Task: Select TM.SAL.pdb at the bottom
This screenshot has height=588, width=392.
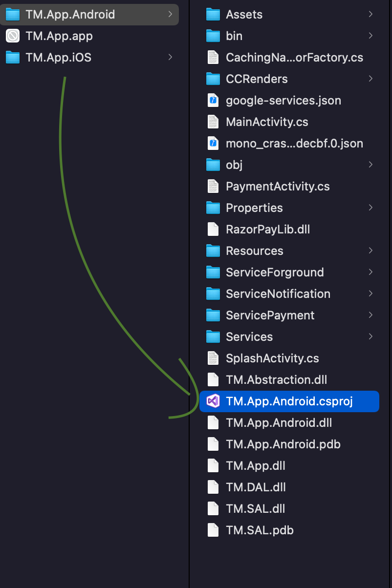Action: coord(260,530)
